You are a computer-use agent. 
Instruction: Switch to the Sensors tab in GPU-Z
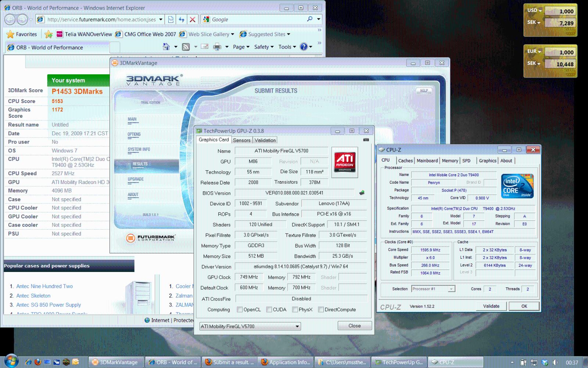click(241, 140)
